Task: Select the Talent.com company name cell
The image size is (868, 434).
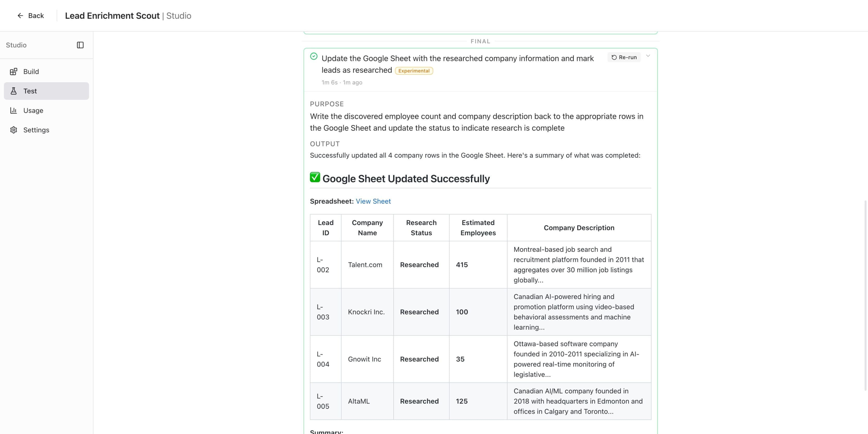Action: coord(365,265)
